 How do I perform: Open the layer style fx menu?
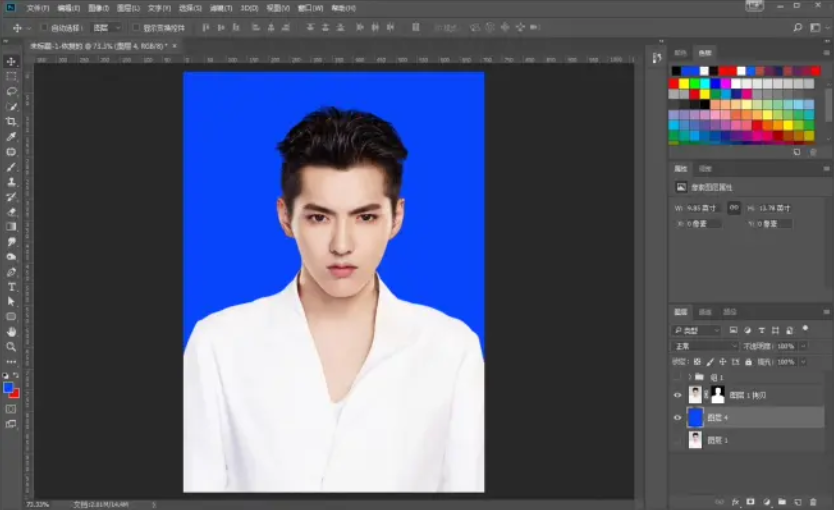click(x=735, y=499)
